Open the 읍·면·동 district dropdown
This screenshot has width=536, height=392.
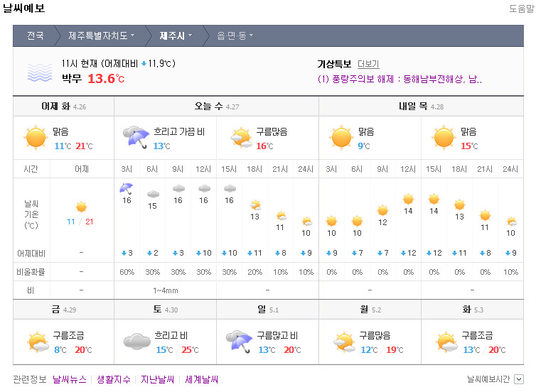click(x=235, y=36)
